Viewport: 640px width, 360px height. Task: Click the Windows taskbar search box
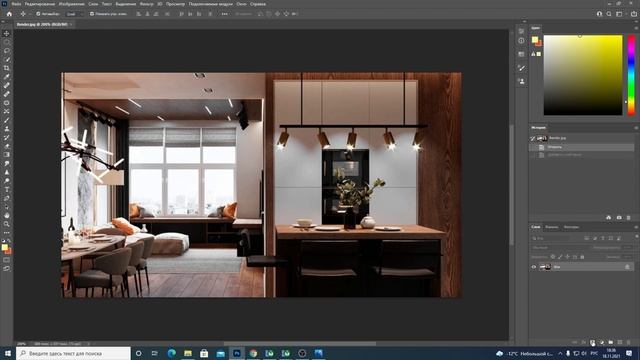pyautogui.click(x=73, y=353)
